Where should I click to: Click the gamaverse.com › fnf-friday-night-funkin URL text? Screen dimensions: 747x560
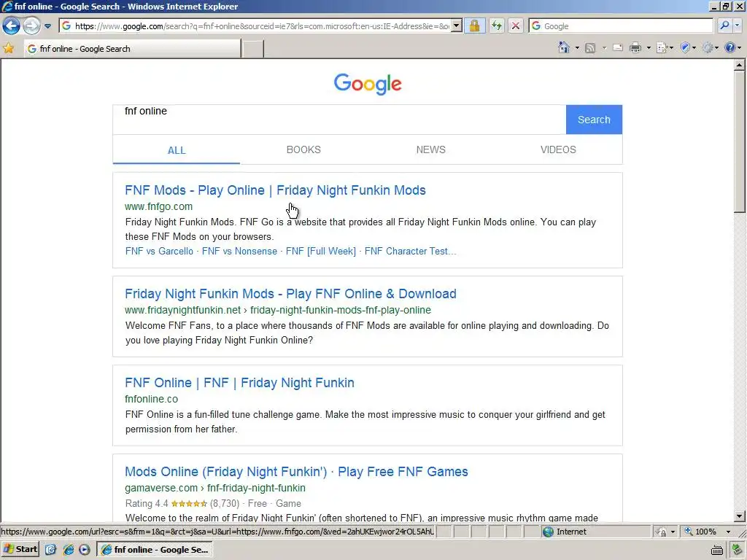(x=215, y=488)
